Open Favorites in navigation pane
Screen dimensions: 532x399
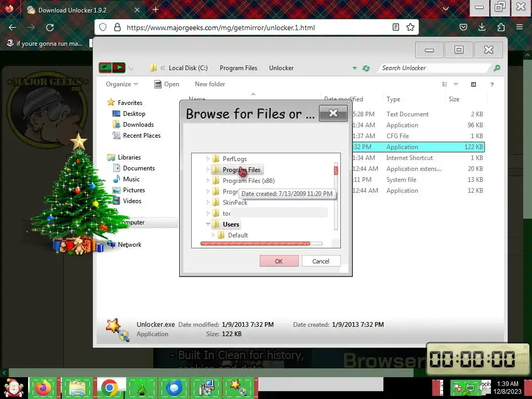130,102
